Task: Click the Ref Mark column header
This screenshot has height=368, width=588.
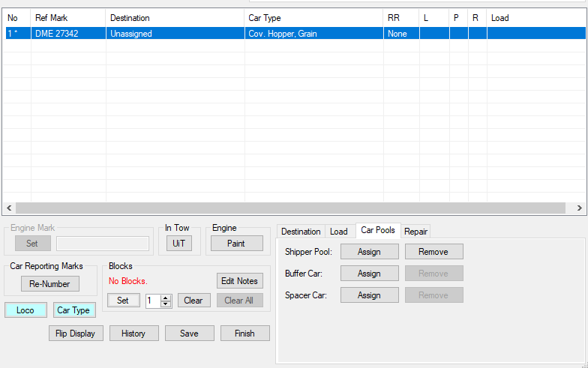Action: (68, 18)
